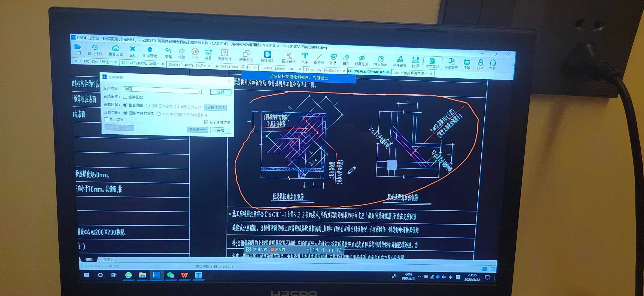Select the 文字 text annotation tool
644x296 pixels.
(305, 58)
